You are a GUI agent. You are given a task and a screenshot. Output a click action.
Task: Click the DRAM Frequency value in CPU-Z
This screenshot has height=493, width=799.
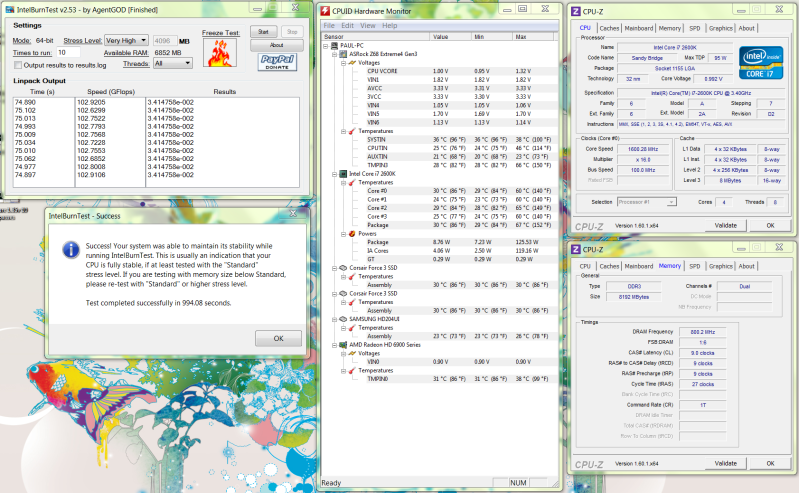pyautogui.click(x=702, y=332)
